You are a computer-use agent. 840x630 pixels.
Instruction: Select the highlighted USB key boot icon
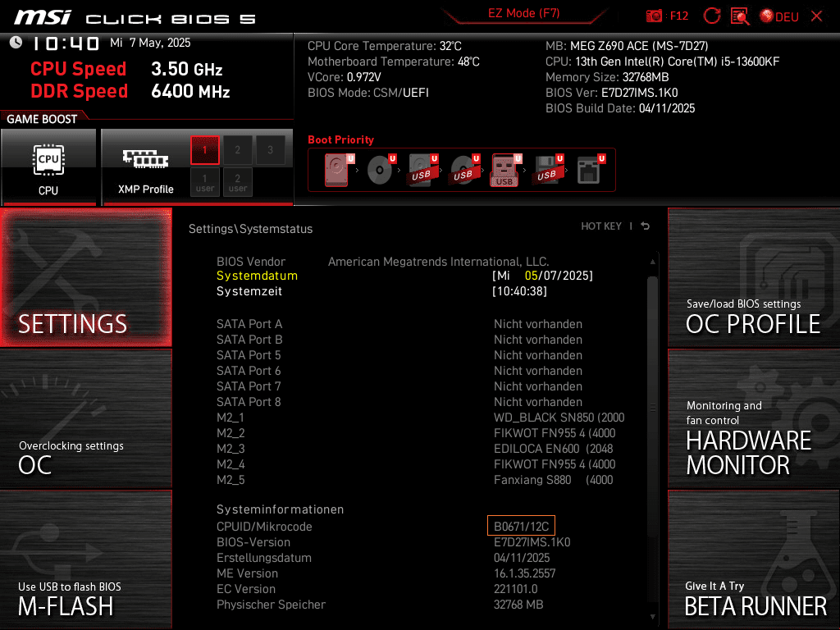[505, 170]
